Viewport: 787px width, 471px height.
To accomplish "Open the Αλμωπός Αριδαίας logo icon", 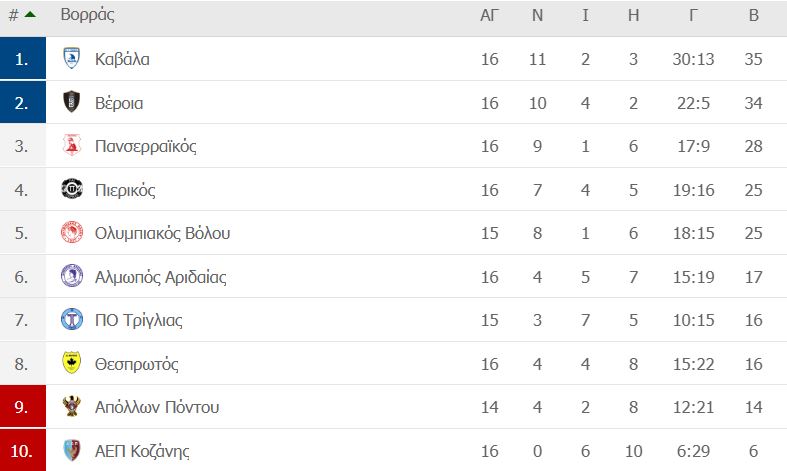I will click(x=72, y=276).
